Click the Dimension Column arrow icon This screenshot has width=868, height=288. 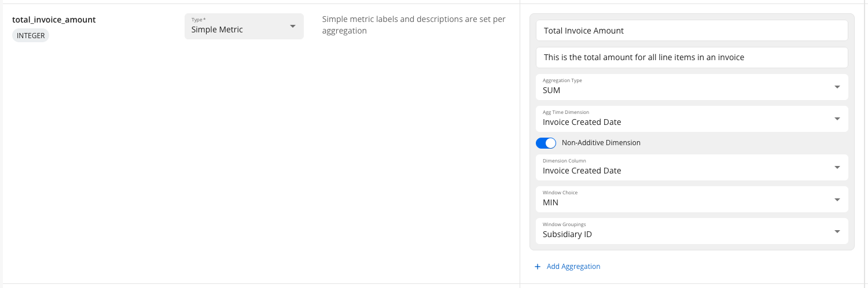point(837,167)
